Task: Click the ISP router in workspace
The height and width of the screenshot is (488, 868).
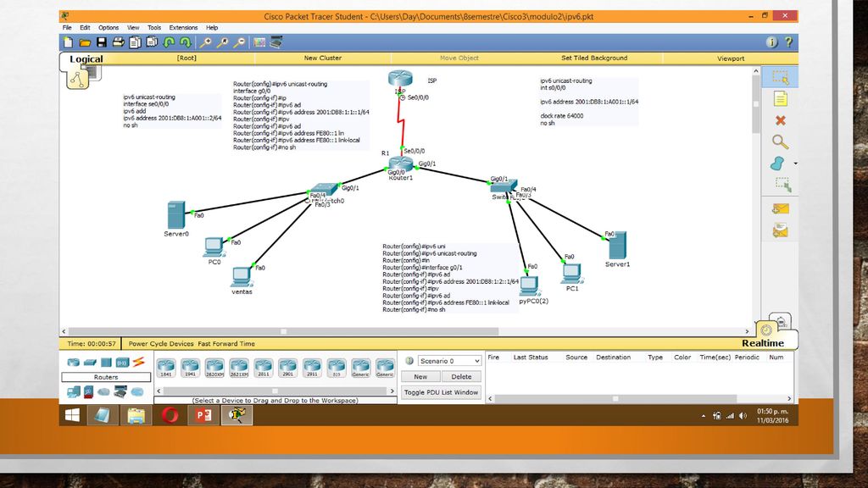Action: click(400, 79)
